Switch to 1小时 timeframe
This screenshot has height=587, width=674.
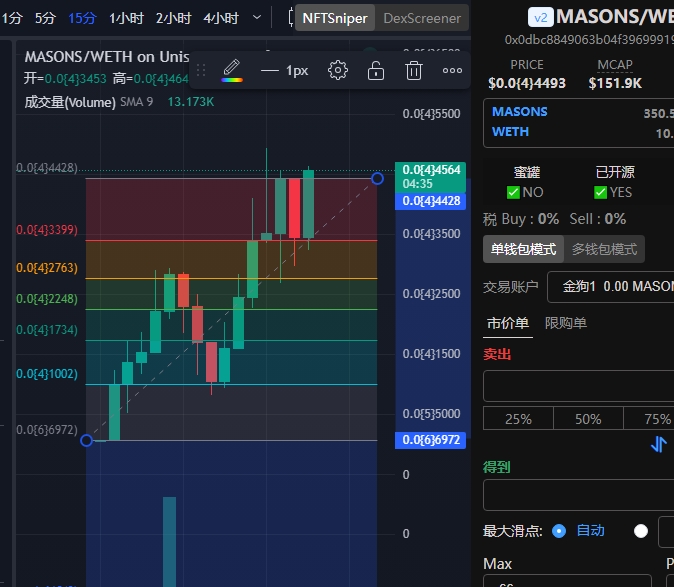[x=126, y=18]
